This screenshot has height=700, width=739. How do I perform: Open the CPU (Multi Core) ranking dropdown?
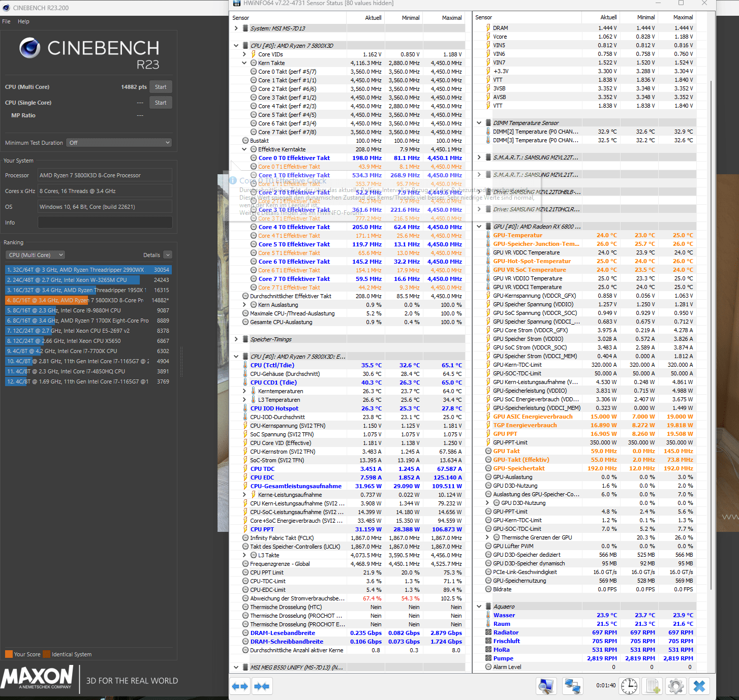(35, 255)
